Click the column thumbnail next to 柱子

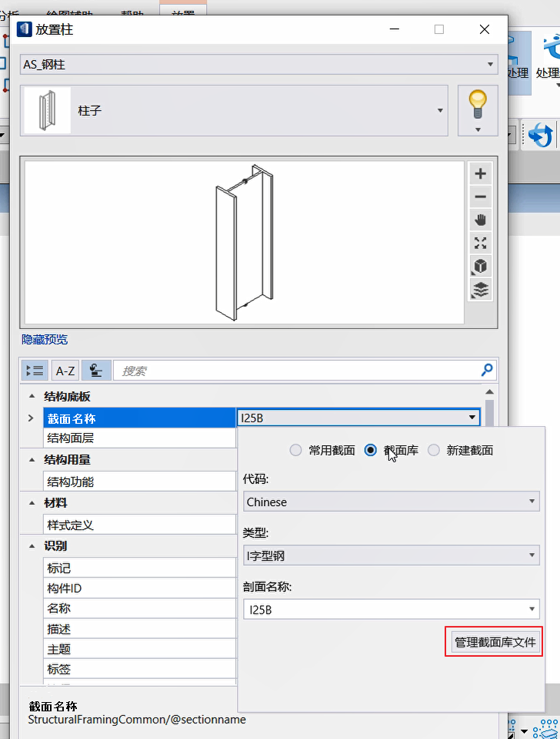47,110
